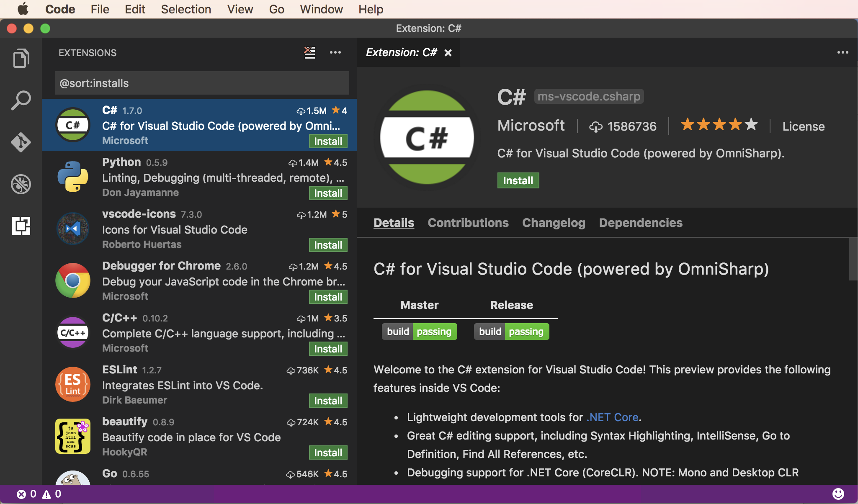Open the File menu
The height and width of the screenshot is (504, 858).
pyautogui.click(x=100, y=9)
